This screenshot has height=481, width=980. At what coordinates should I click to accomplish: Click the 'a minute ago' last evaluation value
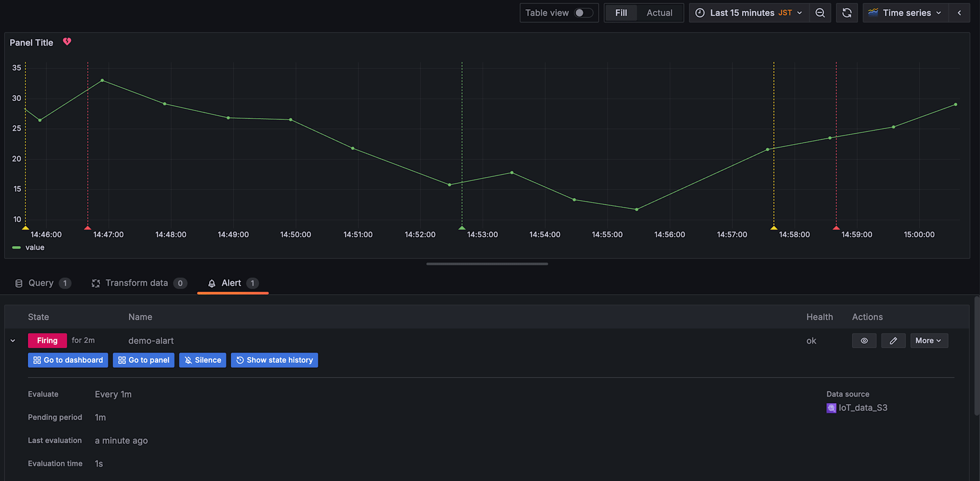[x=122, y=441]
